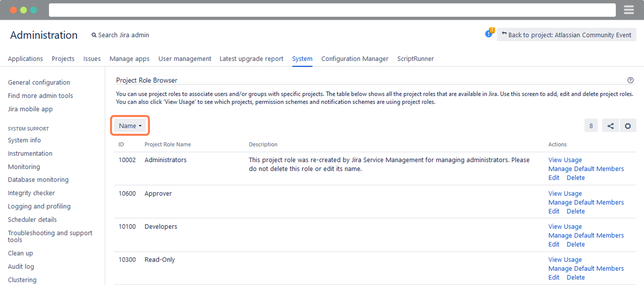Open the Configuration Manager tab
The width and height of the screenshot is (644, 285).
355,59
